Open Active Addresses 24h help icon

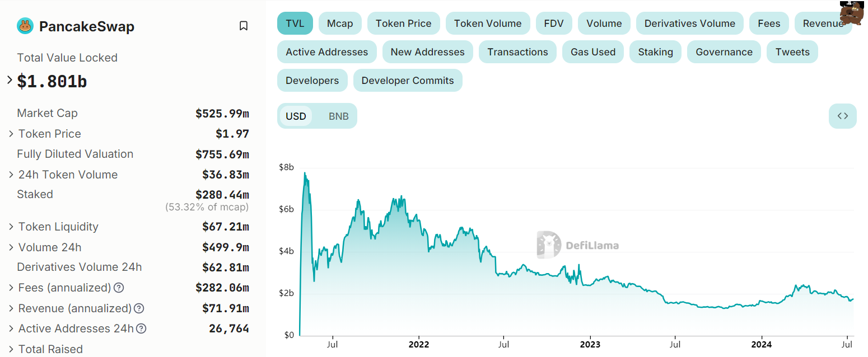click(141, 328)
